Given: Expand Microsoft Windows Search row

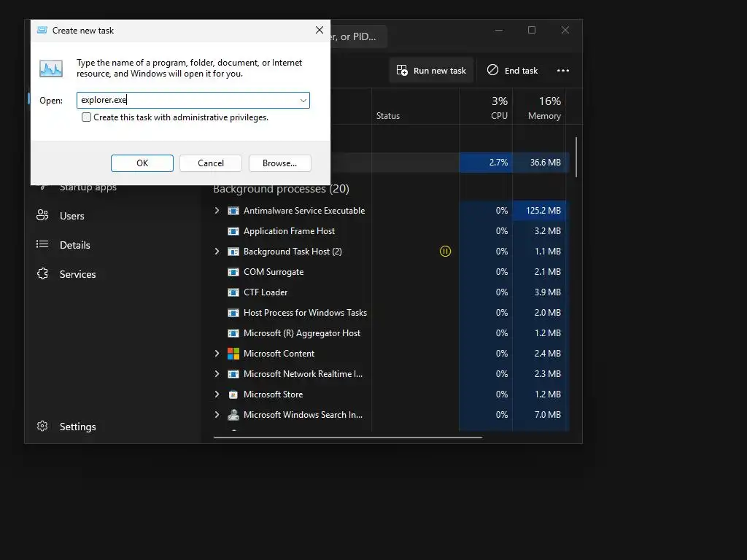Looking at the screenshot, I should click(217, 415).
